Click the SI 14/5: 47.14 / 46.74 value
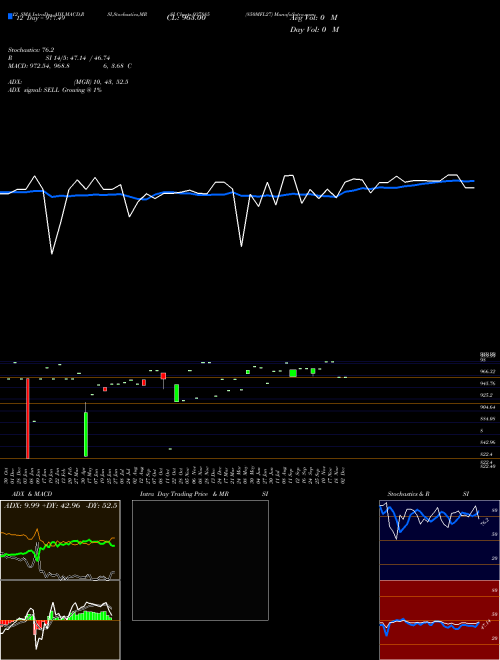This screenshot has height=660, width=500. [78, 58]
